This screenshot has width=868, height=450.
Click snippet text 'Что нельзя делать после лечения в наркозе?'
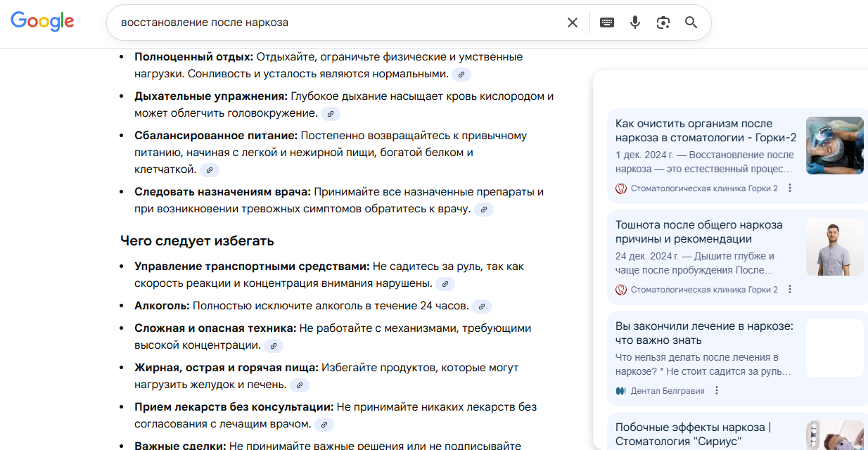click(697, 364)
